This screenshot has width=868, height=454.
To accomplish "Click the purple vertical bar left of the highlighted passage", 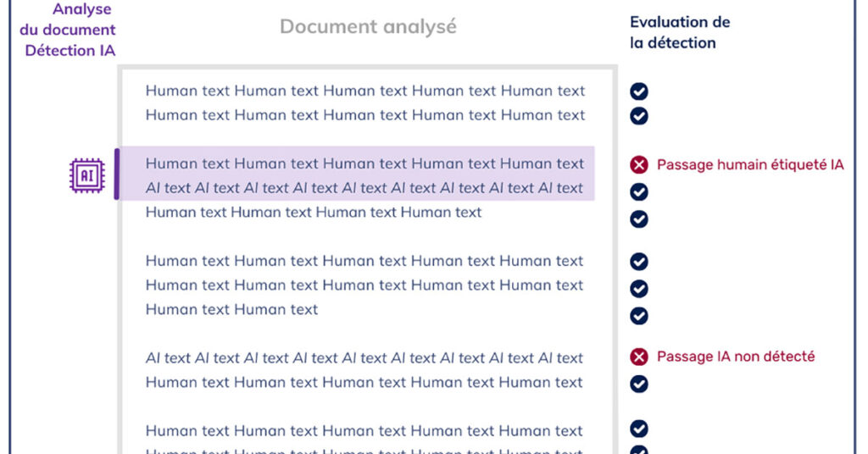I will point(116,174).
